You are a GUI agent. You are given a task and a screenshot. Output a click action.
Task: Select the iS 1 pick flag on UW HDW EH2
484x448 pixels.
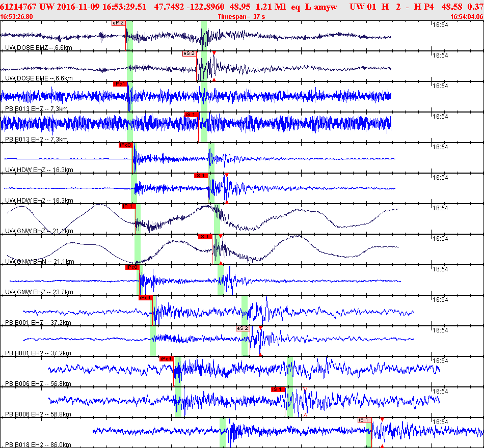(201, 176)
